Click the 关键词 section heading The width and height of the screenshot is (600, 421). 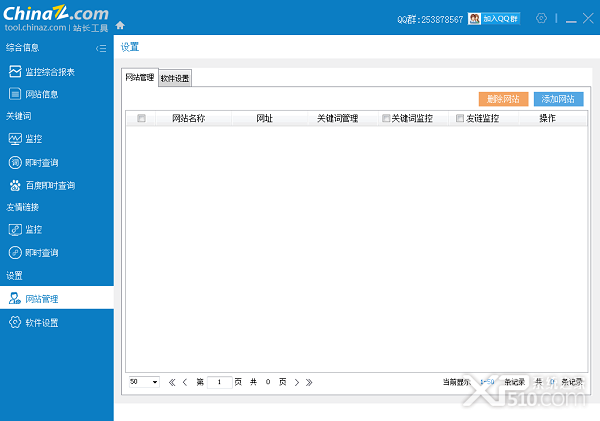pos(18,116)
